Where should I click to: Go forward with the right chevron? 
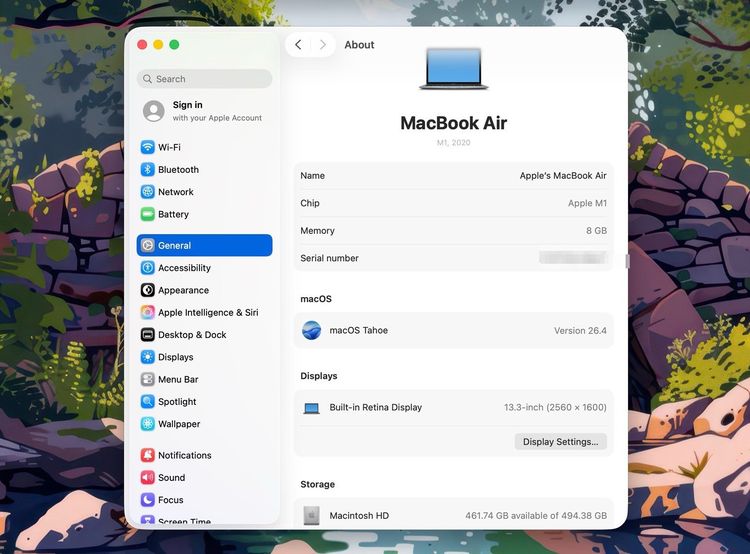click(323, 44)
